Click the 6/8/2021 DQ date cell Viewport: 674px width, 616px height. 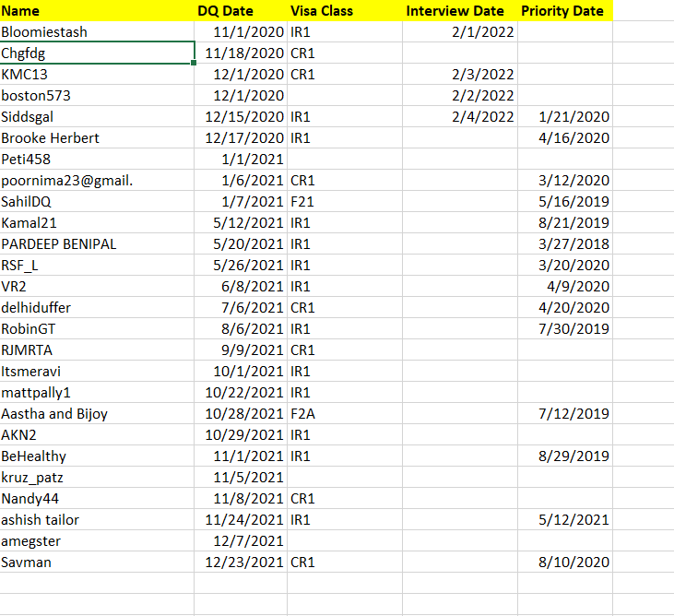[241, 286]
